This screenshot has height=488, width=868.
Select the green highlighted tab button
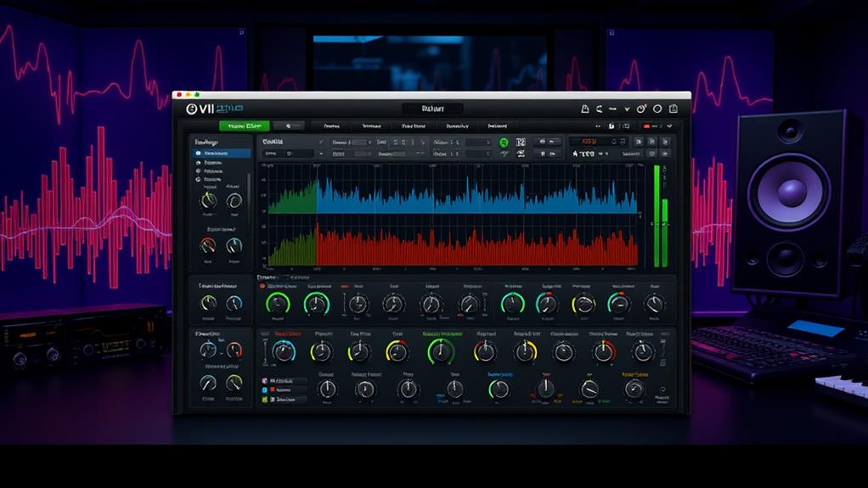click(244, 126)
